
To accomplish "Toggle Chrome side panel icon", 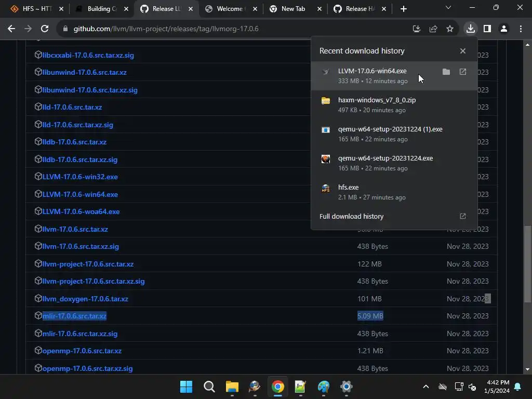I will coord(487,29).
